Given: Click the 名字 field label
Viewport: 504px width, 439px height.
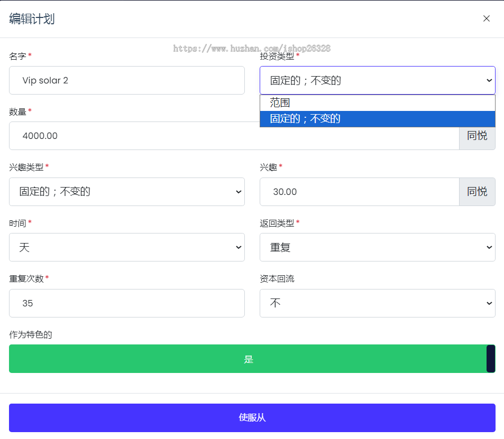Looking at the screenshot, I should (x=17, y=56).
